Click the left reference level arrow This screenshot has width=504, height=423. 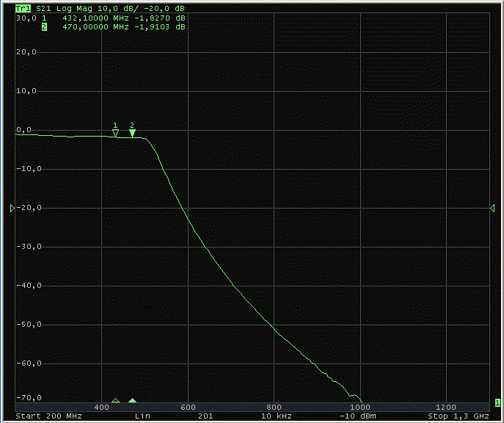click(12, 209)
